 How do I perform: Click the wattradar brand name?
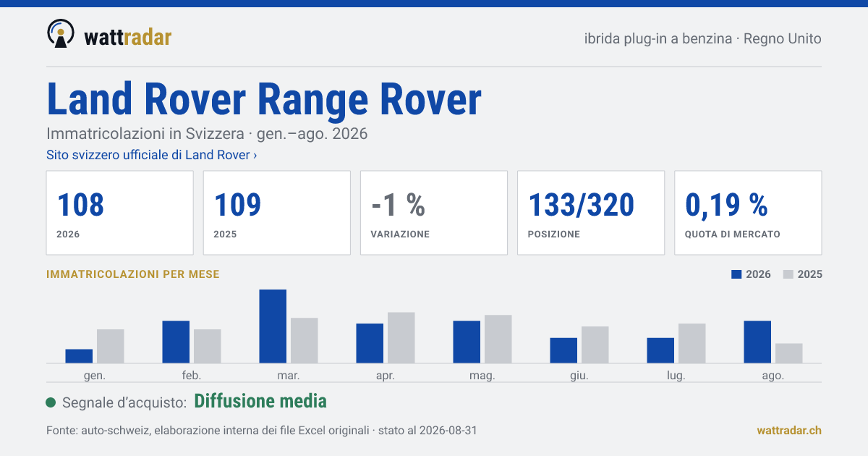click(127, 36)
